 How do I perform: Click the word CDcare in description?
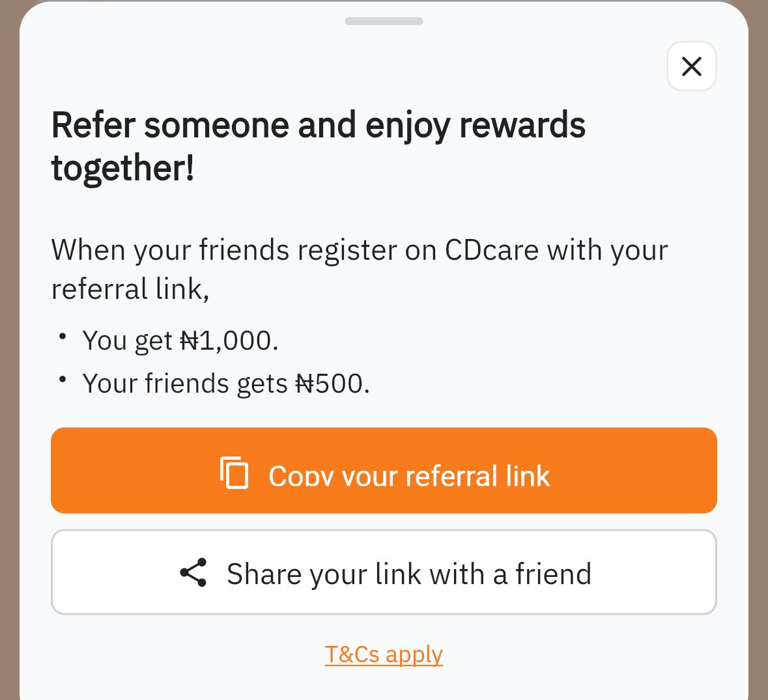tap(492, 250)
